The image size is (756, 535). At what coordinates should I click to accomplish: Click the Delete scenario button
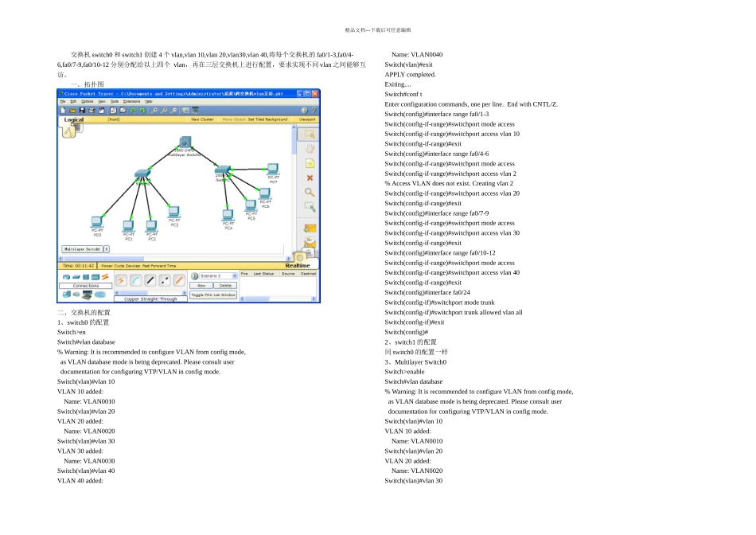coord(225,286)
